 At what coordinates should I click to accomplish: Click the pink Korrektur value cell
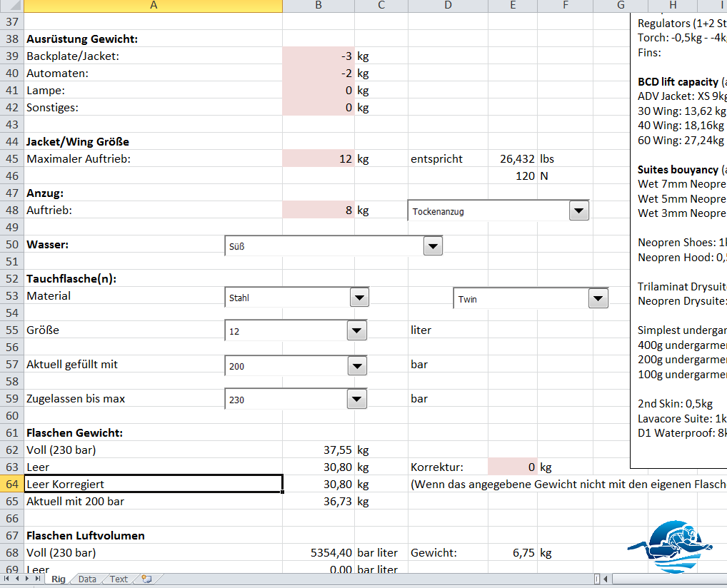click(512, 467)
